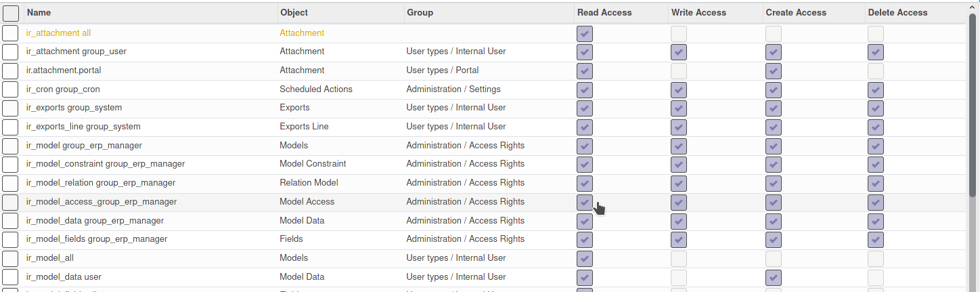
Task: Open the ir_model_relation group_erp_manager record
Action: (x=100, y=183)
